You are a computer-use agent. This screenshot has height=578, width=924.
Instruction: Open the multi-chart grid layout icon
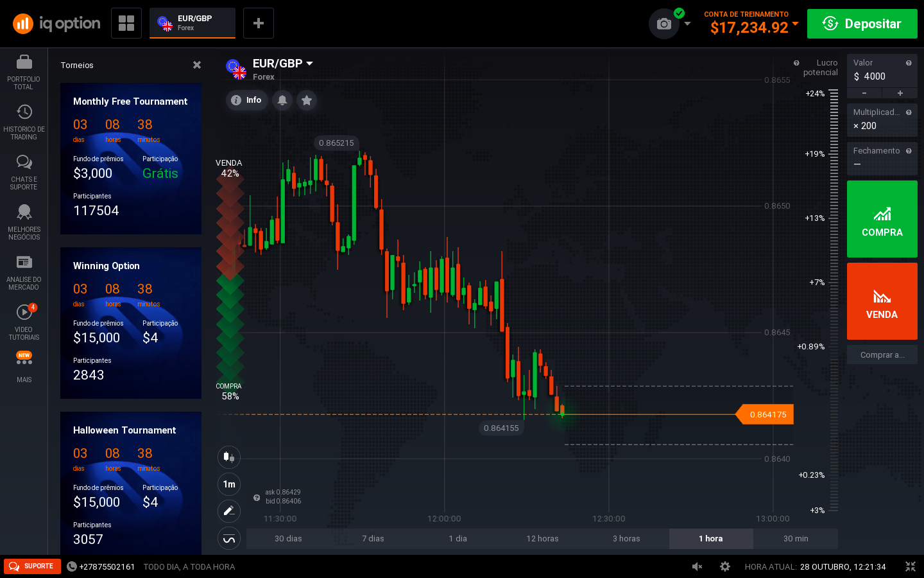(x=126, y=23)
